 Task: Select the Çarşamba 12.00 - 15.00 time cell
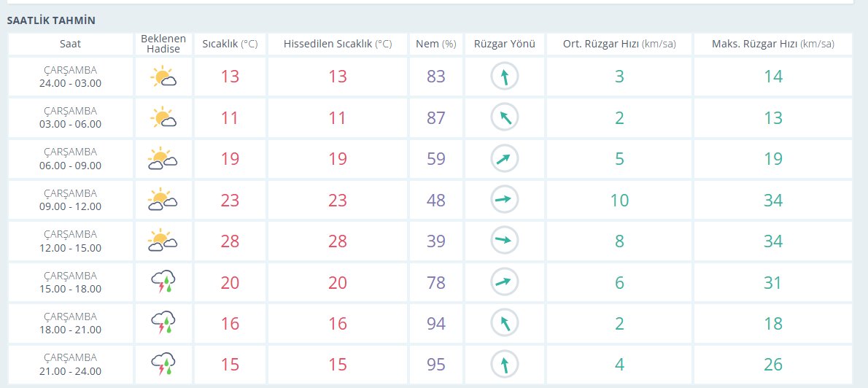[x=70, y=241]
